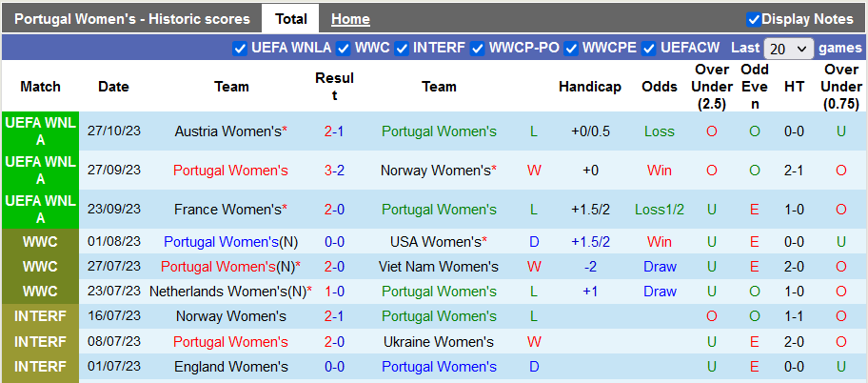Disable the WWCP-PO filter checkbox
868x383 pixels.
pyautogui.click(x=478, y=48)
